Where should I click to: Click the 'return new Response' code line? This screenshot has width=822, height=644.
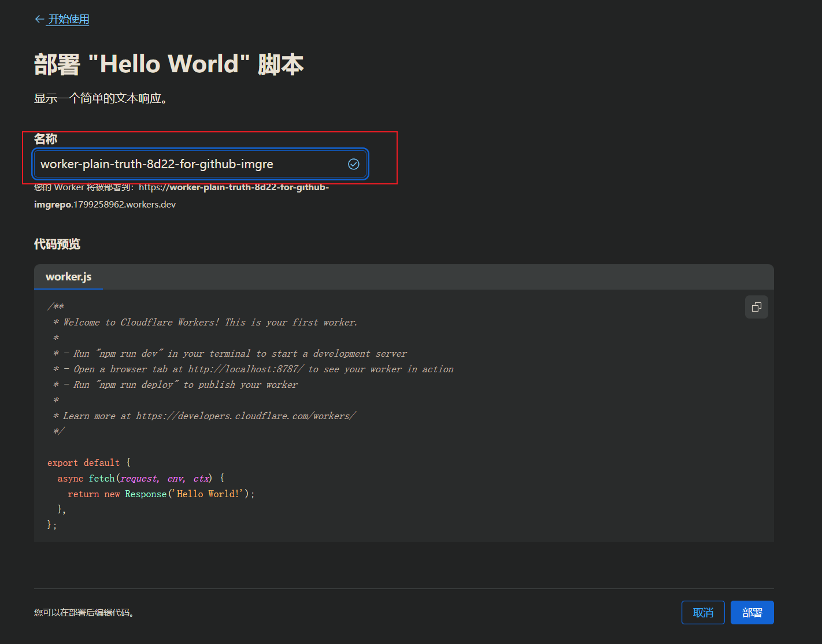point(161,494)
